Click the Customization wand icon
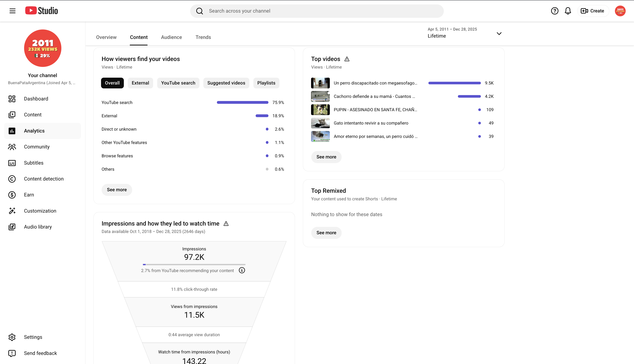Viewport: 634px width, 364px height. tap(12, 211)
